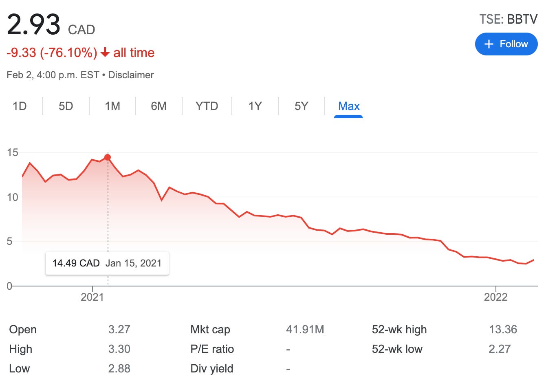546x392 pixels.
Task: Click the 14.49 CAD tooltip box
Action: click(108, 263)
